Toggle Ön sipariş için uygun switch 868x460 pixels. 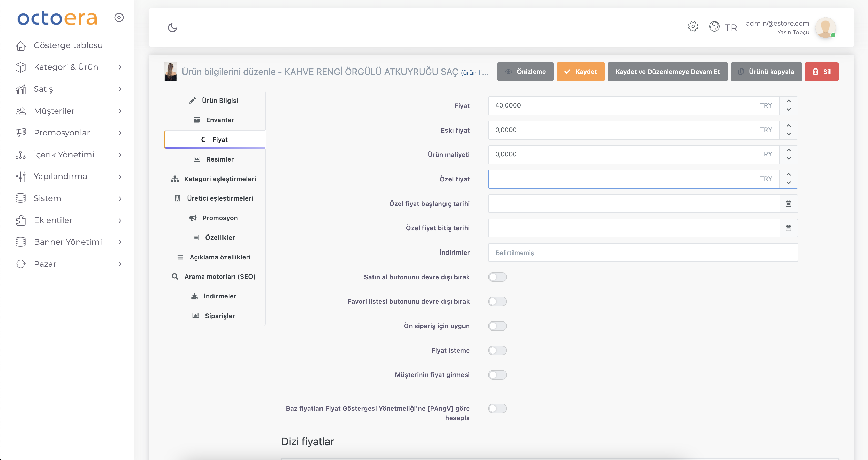[497, 326]
